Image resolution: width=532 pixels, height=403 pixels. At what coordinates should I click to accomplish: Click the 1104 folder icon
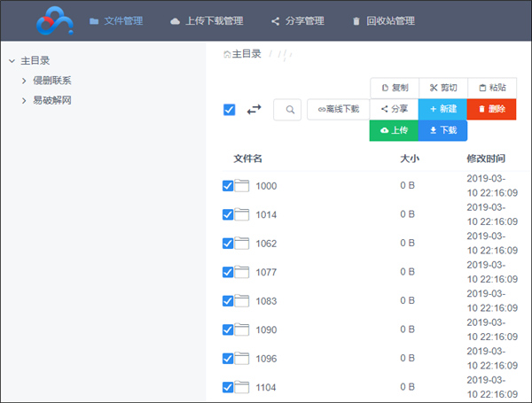pos(242,387)
